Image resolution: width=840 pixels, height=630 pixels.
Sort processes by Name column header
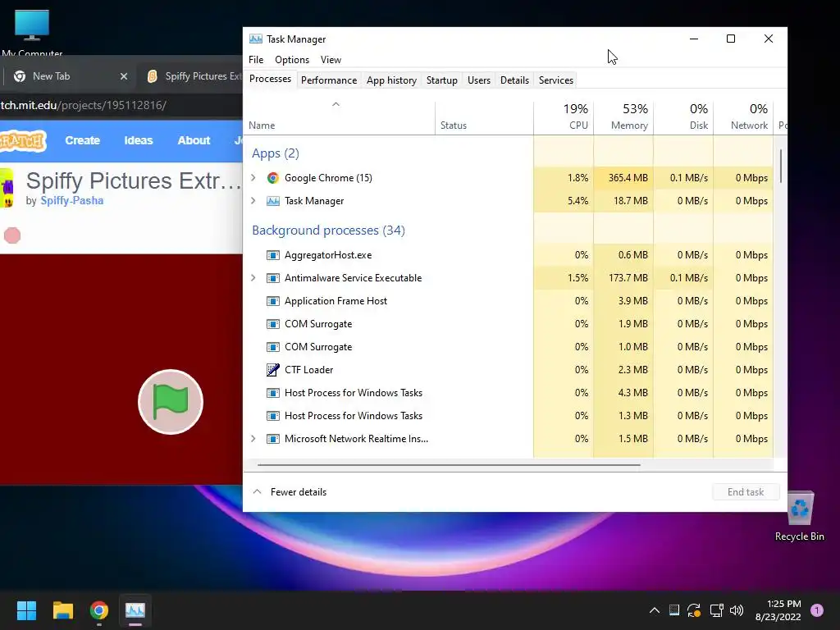click(x=340, y=117)
